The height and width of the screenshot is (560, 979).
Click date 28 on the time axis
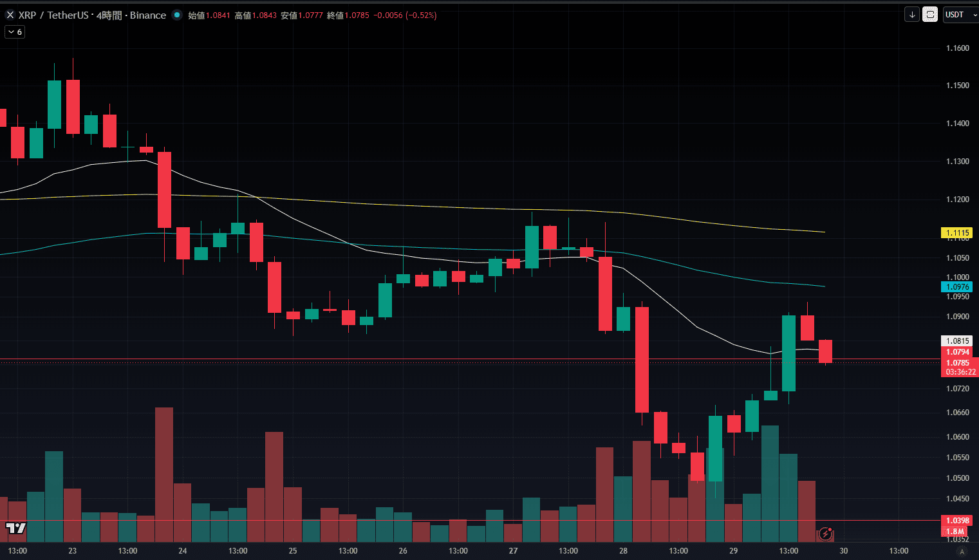click(x=623, y=551)
